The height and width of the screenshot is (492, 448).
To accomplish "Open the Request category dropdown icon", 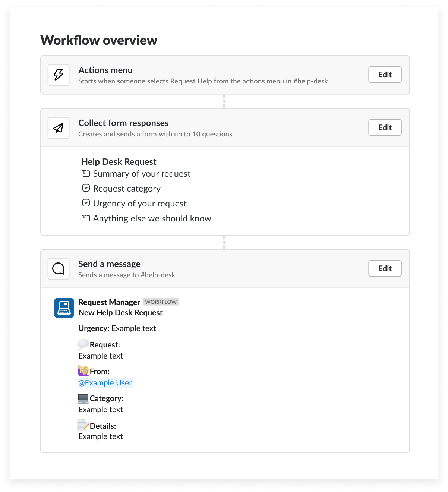I will tap(86, 188).
